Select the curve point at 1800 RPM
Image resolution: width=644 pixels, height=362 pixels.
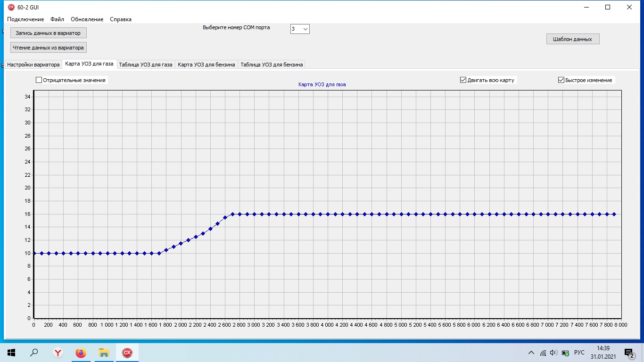166,250
